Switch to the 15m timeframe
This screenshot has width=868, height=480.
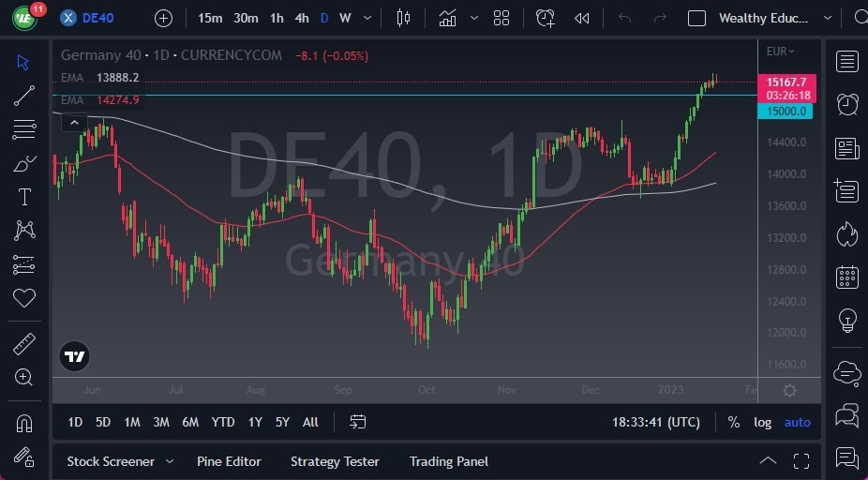point(210,18)
